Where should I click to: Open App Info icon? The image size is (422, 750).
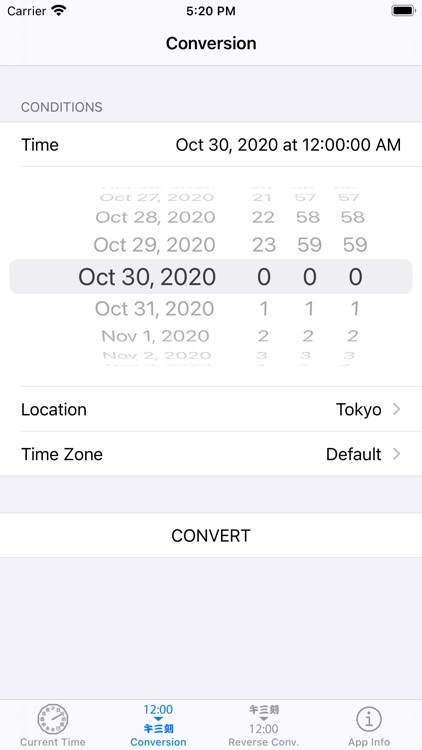369,719
